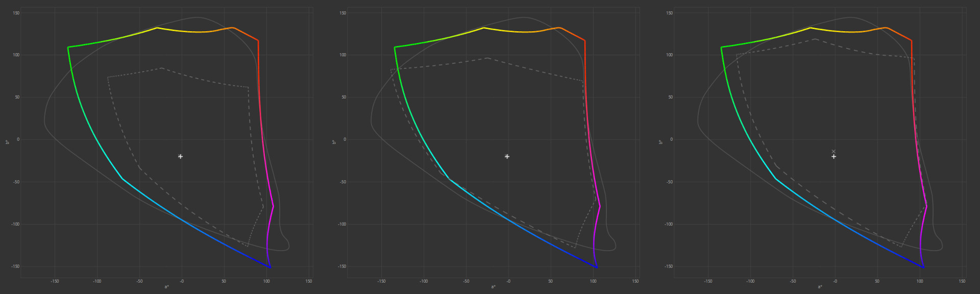
Task: Select dashed gamut peak in middle plot
Action: (x=487, y=58)
